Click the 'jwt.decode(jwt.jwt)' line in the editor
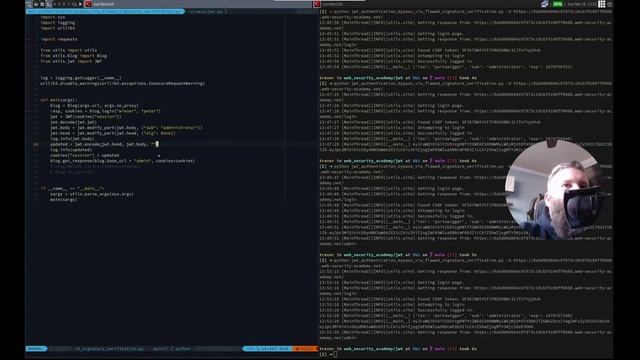 [73, 122]
